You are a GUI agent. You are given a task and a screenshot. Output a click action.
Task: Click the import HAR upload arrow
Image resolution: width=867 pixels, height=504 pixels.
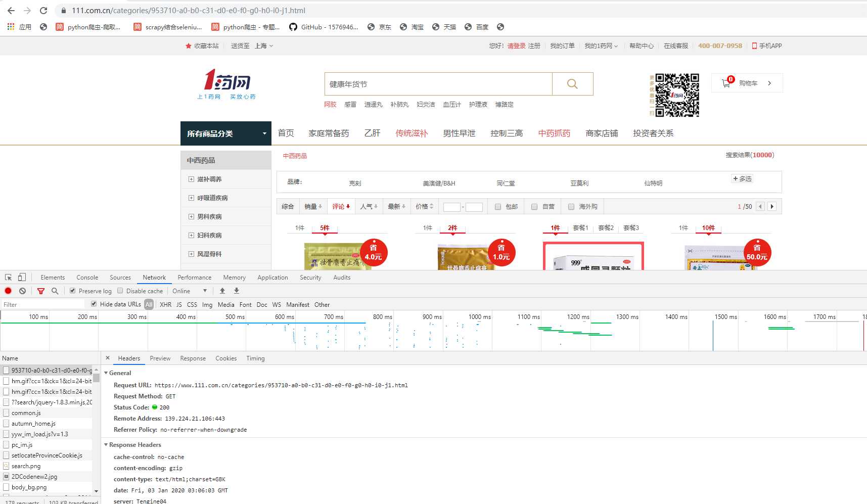click(x=222, y=291)
